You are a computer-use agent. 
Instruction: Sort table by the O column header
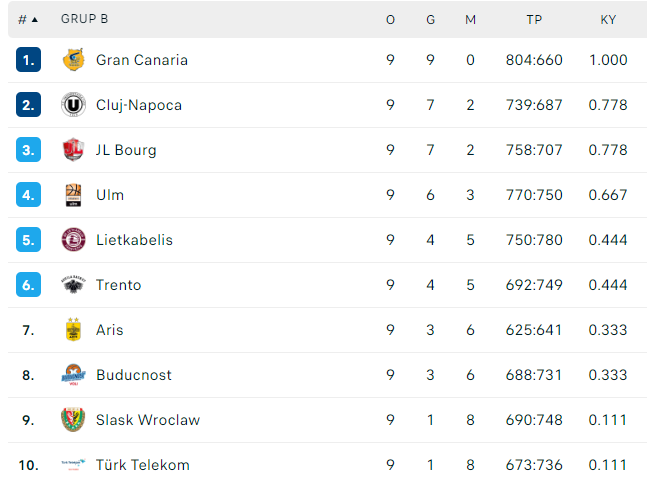pyautogui.click(x=390, y=19)
